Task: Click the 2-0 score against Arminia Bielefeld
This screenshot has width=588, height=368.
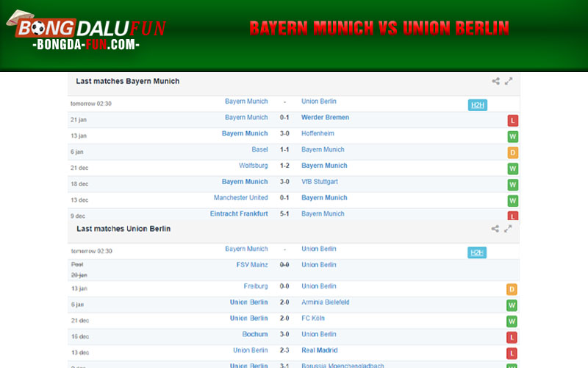Action: (284, 302)
